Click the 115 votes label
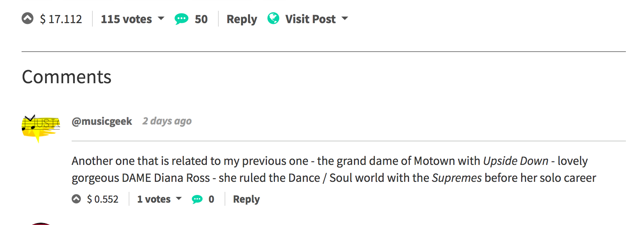The height and width of the screenshot is (225, 644). coord(126,19)
